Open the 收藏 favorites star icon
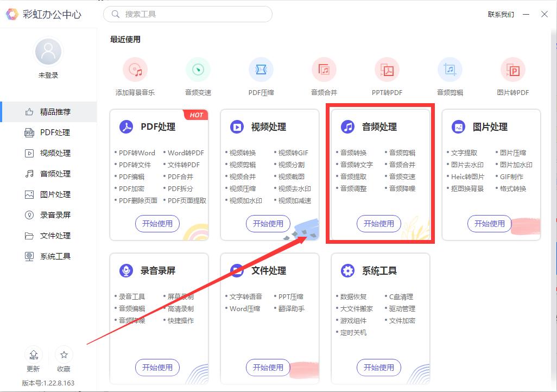 [64, 356]
